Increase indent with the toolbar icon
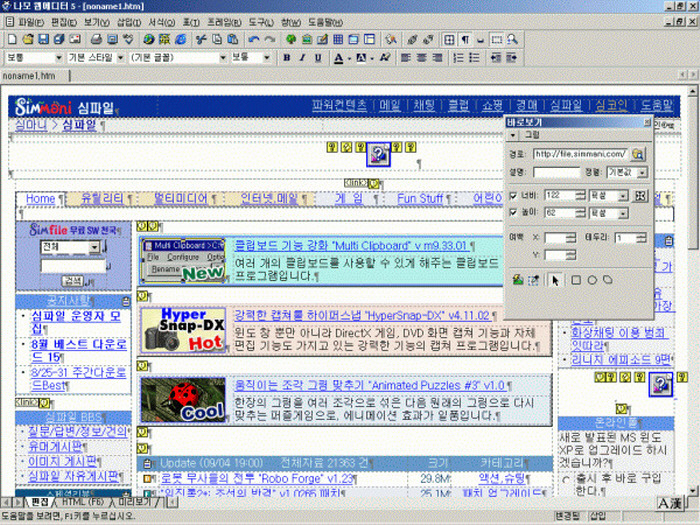Screen dimensions: 700x525 pyautogui.click(x=512, y=58)
